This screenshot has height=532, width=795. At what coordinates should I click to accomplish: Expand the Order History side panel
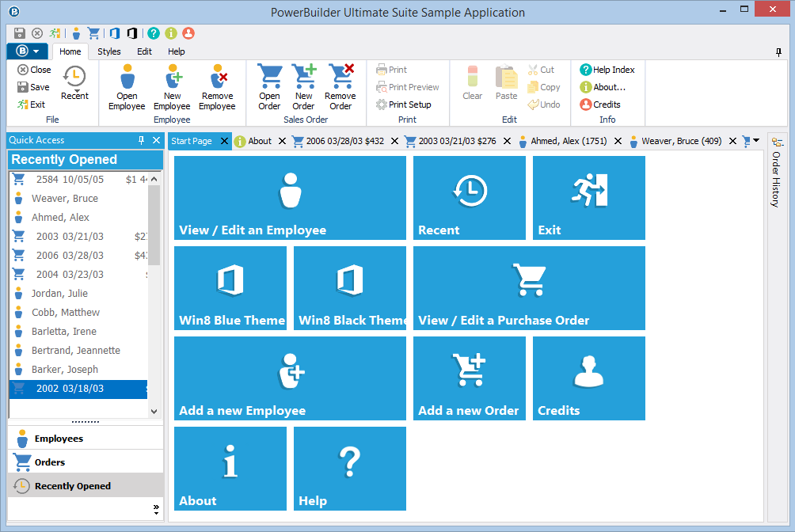(776, 174)
